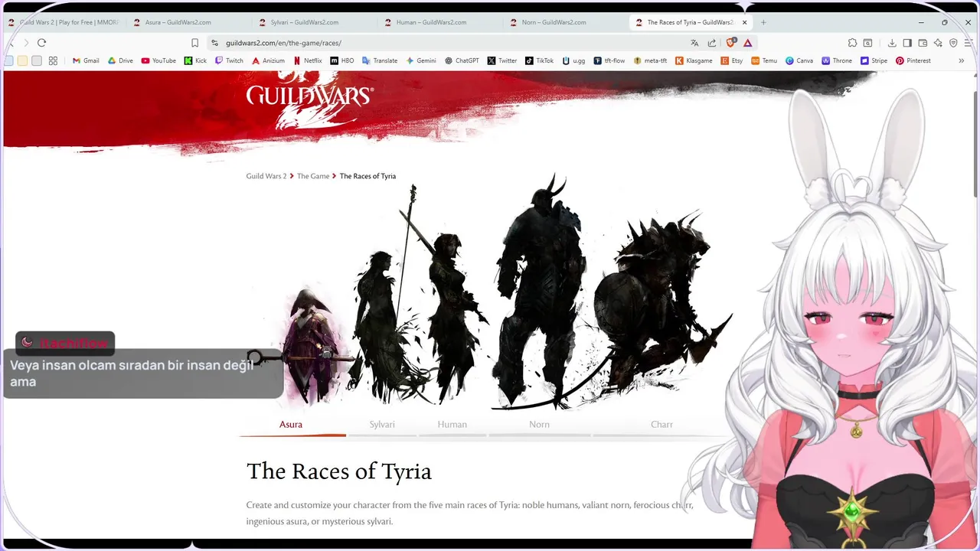Open the Temu bookmark
The height and width of the screenshot is (551, 980).
[764, 60]
